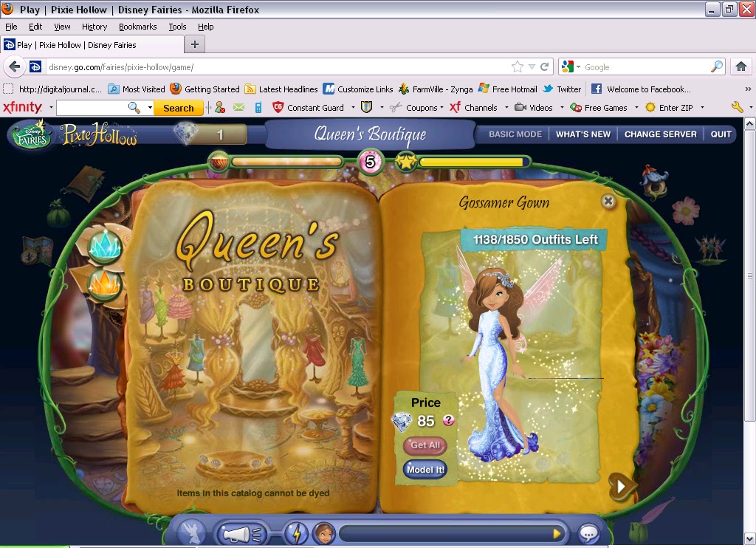Open the Help menu

(206, 27)
